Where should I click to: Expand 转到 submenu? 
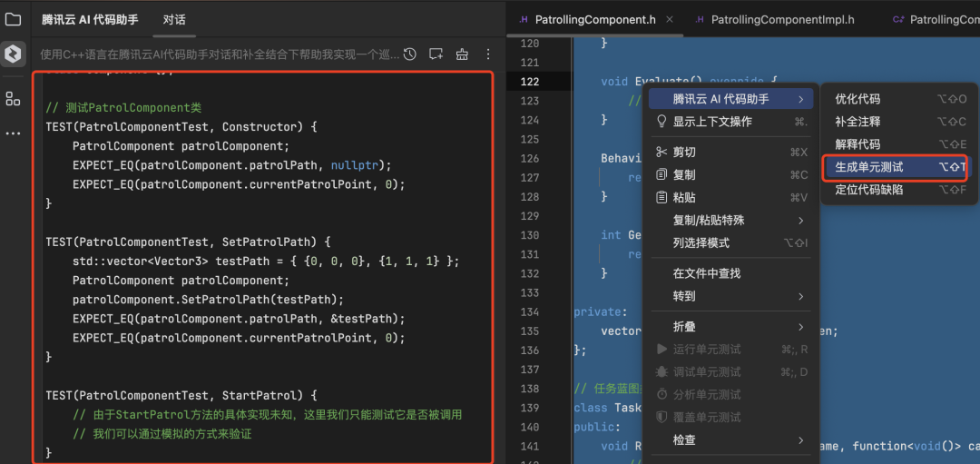click(x=731, y=296)
